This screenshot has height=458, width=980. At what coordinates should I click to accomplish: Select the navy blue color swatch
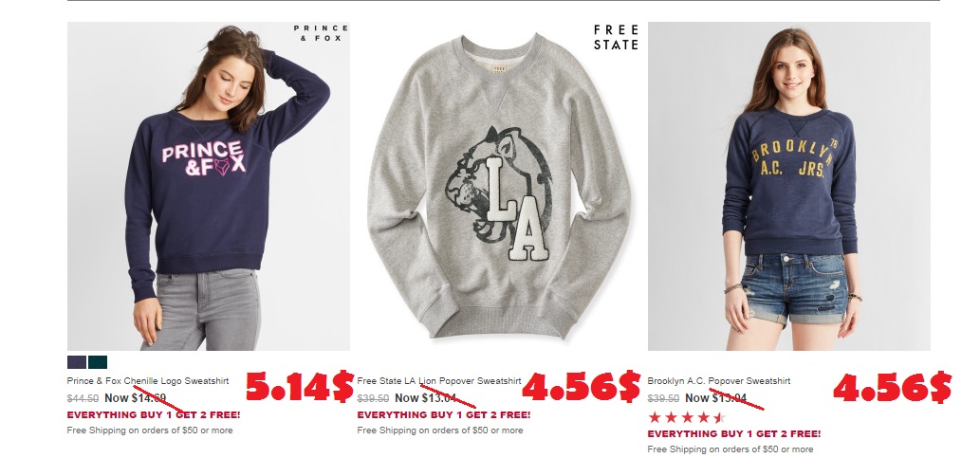76,362
